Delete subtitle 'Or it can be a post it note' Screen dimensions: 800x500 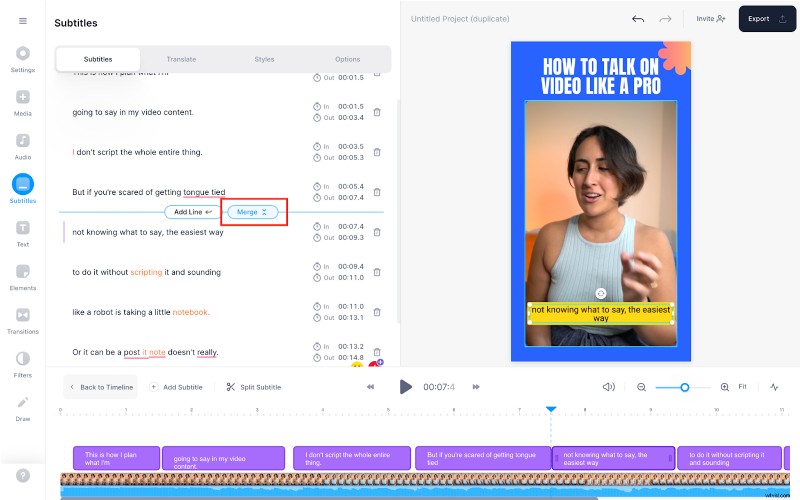pos(377,352)
